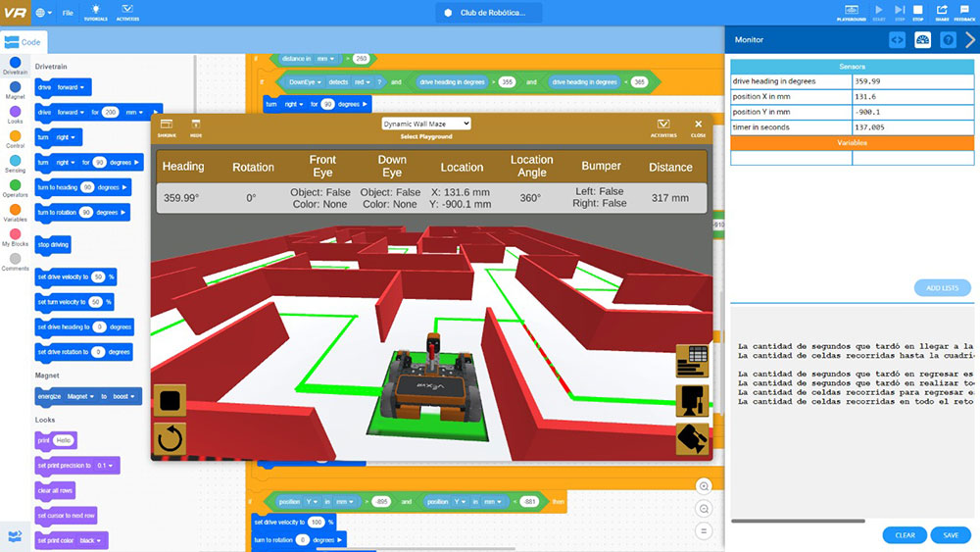Click the SAVE button in the console
The height and width of the screenshot is (552, 980).
pos(951,535)
